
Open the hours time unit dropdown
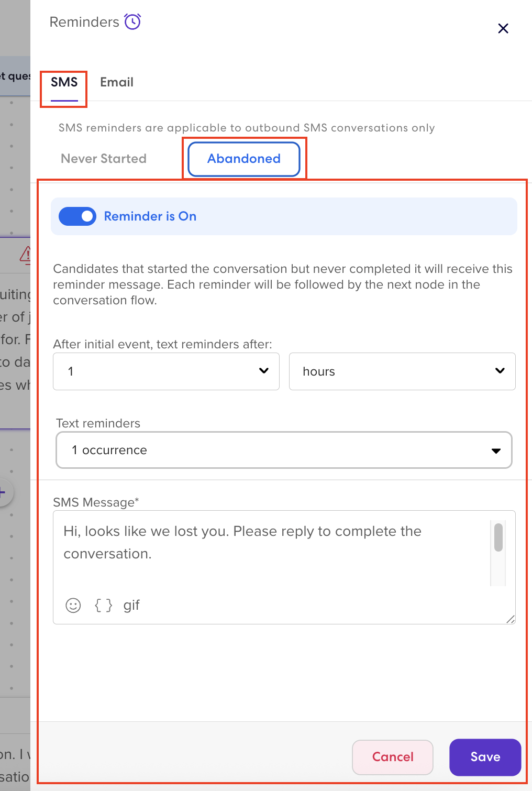402,371
